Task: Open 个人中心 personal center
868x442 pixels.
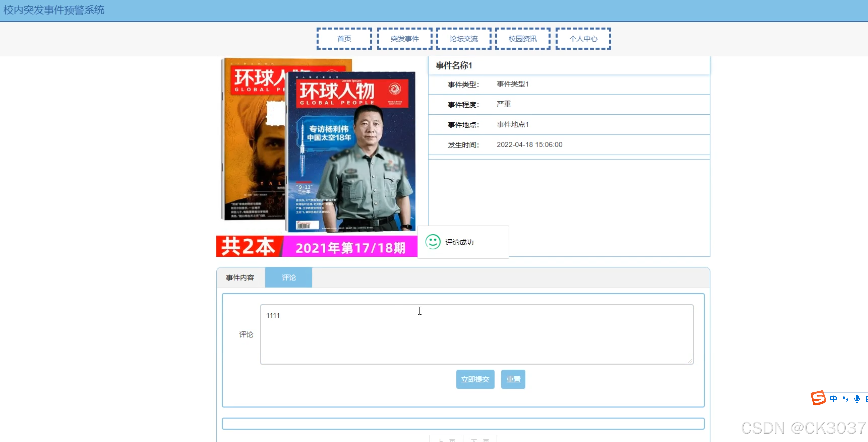Action: tap(583, 39)
